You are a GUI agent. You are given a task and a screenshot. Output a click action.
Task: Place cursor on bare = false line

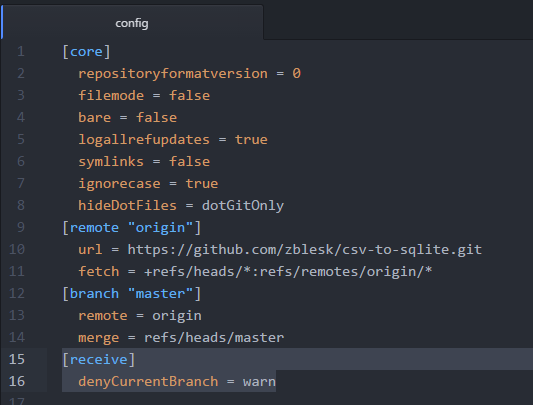click(127, 118)
